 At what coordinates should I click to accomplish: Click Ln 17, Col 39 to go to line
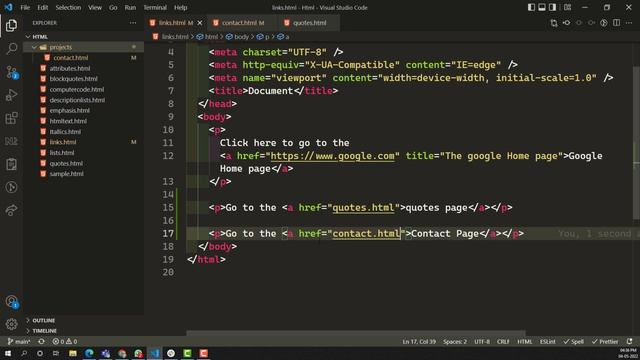coord(419,341)
